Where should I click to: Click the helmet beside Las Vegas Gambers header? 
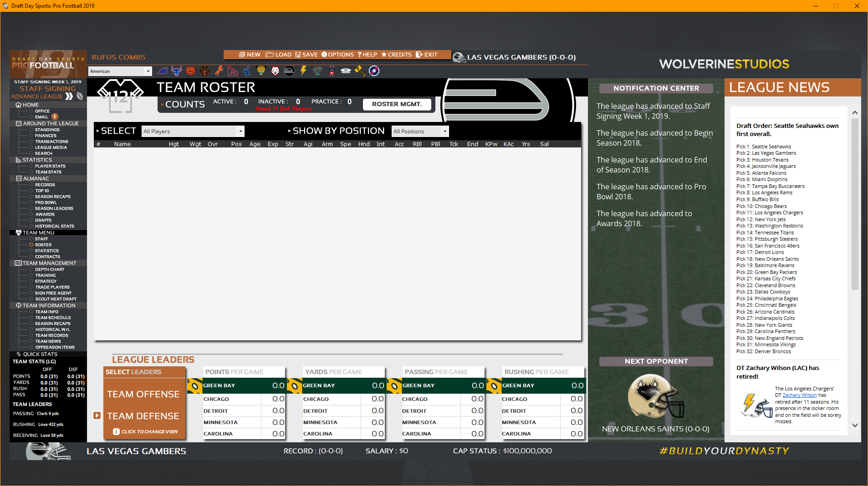(459, 57)
